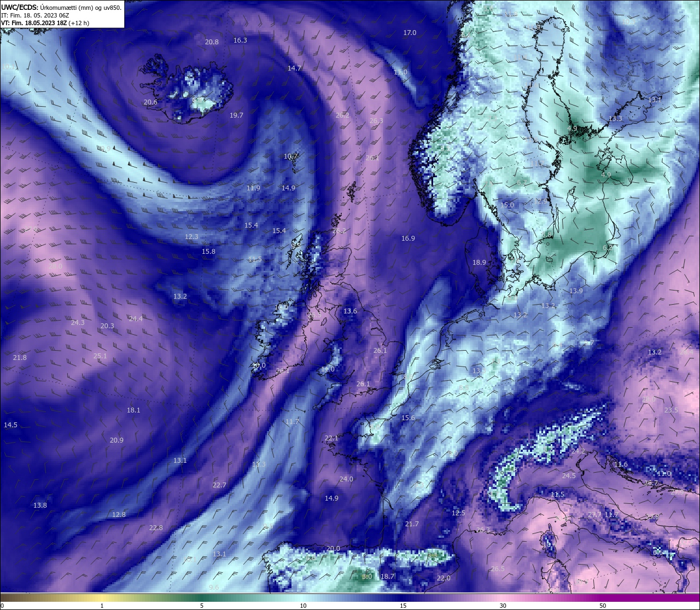This screenshot has width=700, height=610.
Task: Click the 26.5 value label on the map
Action: (498, 569)
